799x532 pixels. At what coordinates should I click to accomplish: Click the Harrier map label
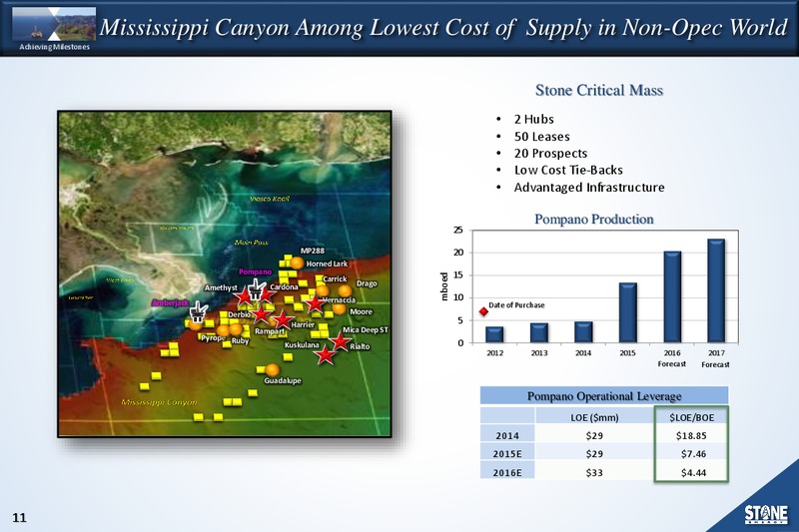tap(303, 324)
